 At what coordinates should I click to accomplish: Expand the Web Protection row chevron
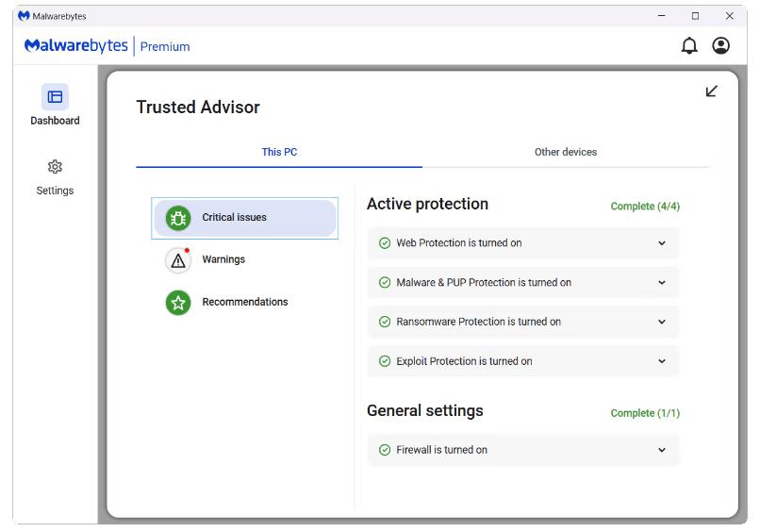[x=661, y=243]
